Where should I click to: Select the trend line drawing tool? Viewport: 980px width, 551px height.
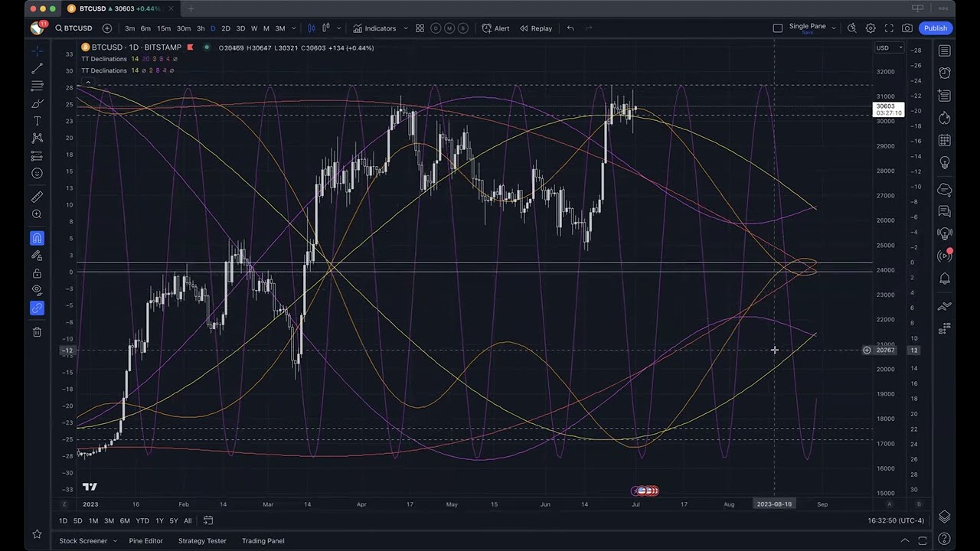pyautogui.click(x=37, y=68)
